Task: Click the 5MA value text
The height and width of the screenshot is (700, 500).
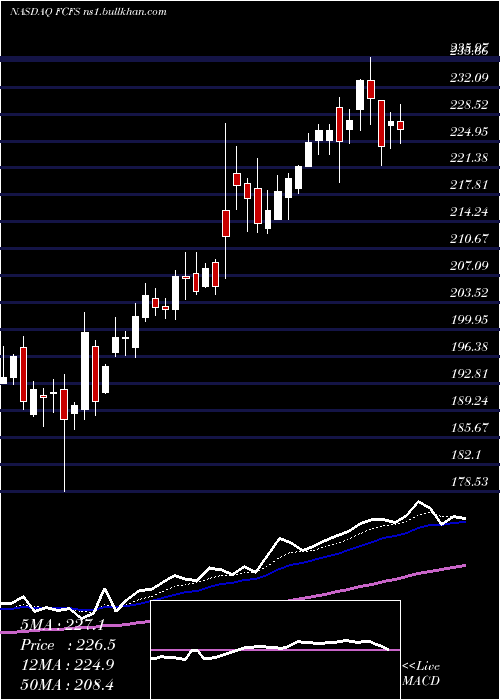Action: (62, 625)
